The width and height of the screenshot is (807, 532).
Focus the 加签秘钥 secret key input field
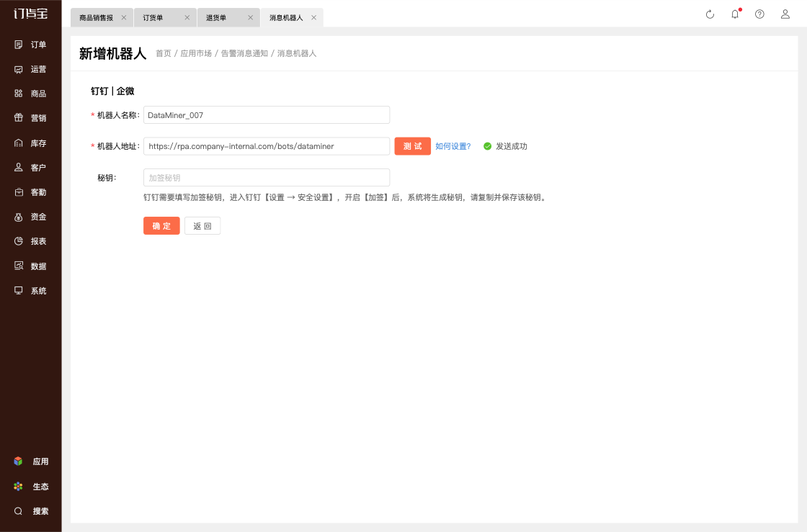(267, 178)
